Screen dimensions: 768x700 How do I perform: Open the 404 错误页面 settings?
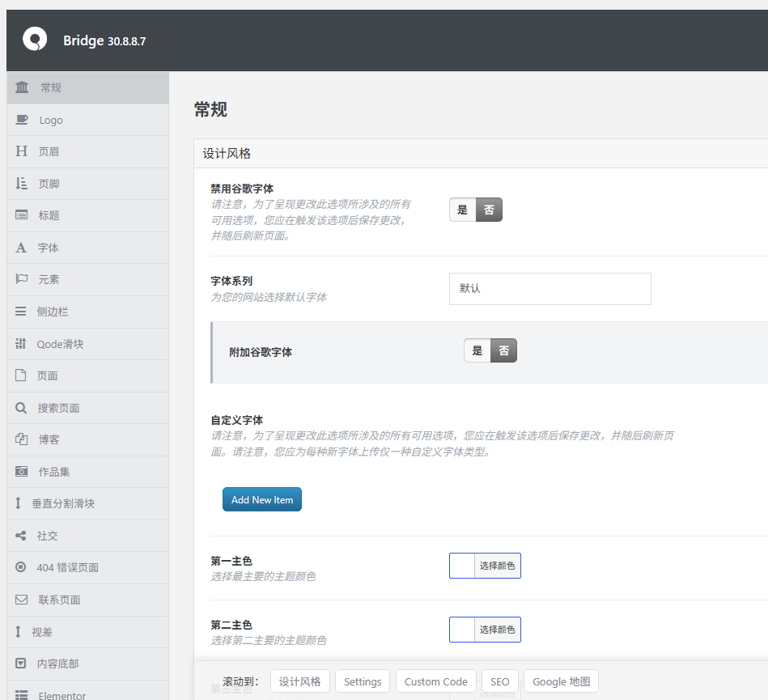[x=88, y=568]
